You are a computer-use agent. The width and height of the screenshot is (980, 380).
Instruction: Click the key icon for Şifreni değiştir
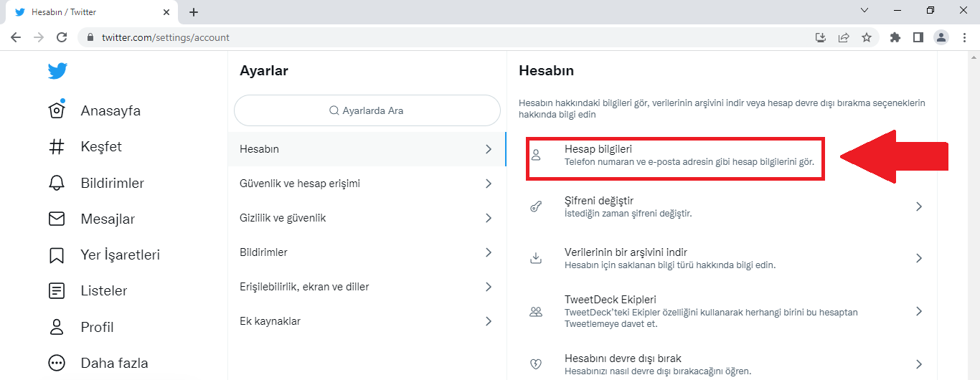coord(536,206)
